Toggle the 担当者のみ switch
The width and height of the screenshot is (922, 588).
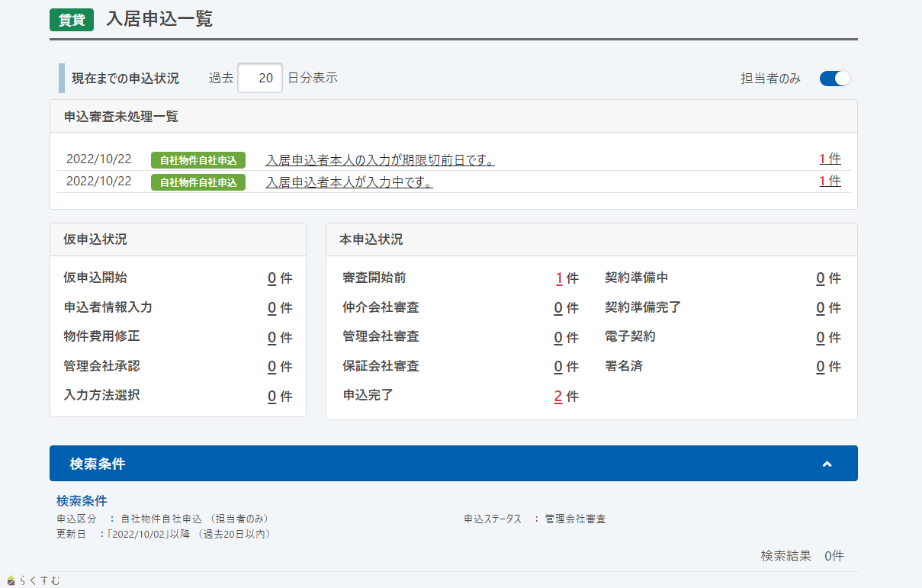[x=834, y=78]
